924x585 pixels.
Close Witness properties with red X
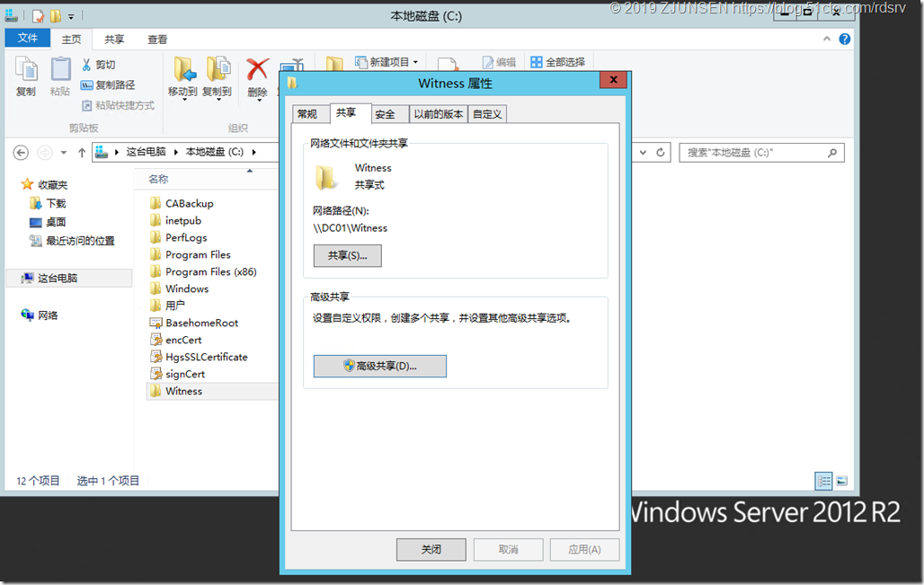click(x=613, y=80)
